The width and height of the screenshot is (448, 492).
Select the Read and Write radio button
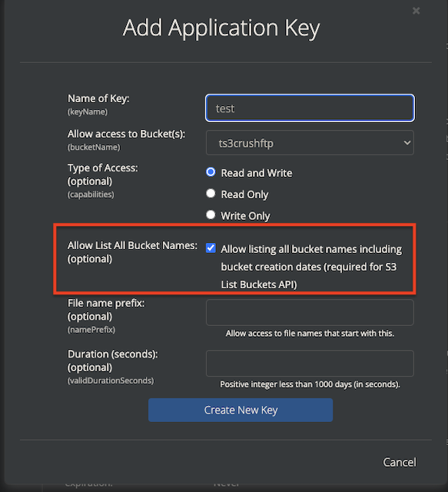(211, 172)
